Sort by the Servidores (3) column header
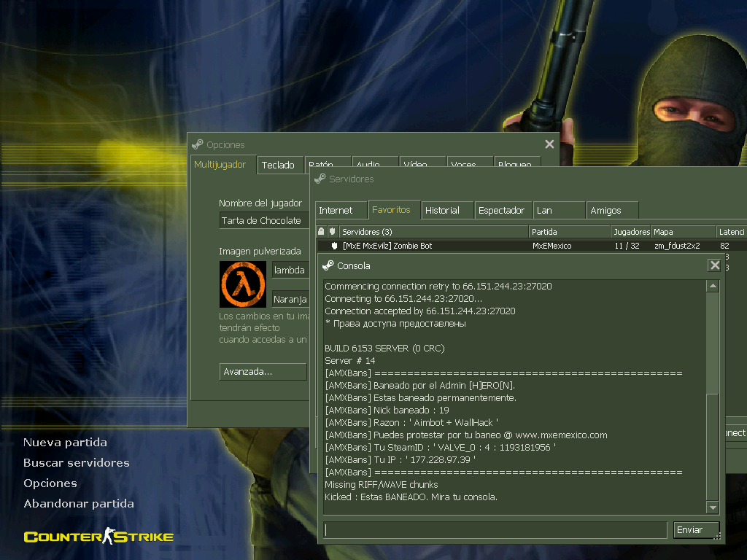747x560 pixels. (433, 232)
